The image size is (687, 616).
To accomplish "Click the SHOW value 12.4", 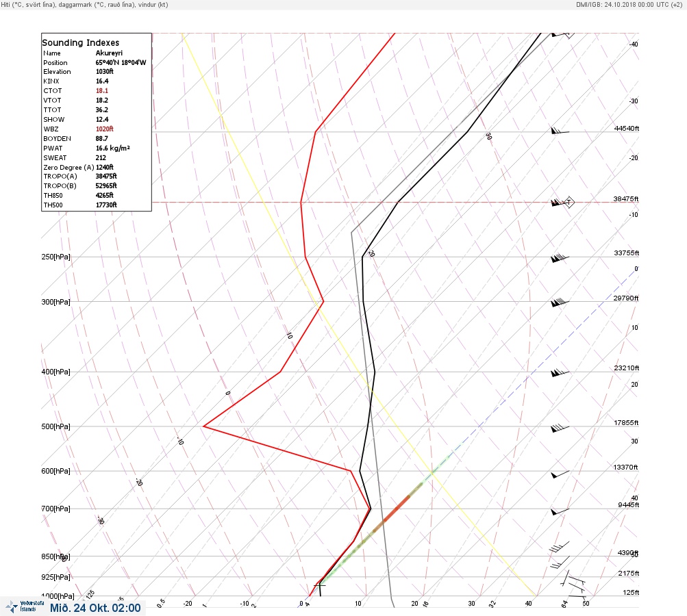I will 102,119.
